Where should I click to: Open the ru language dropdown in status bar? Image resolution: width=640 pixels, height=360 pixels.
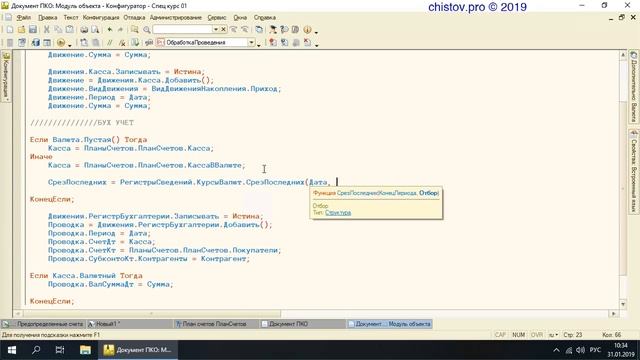click(553, 335)
